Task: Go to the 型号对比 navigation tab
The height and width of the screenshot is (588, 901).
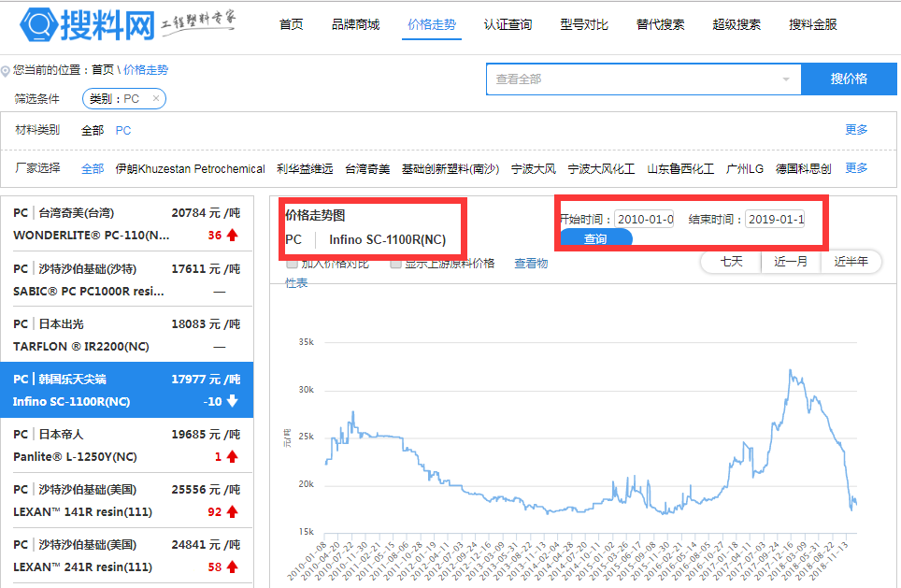Action: tap(584, 24)
